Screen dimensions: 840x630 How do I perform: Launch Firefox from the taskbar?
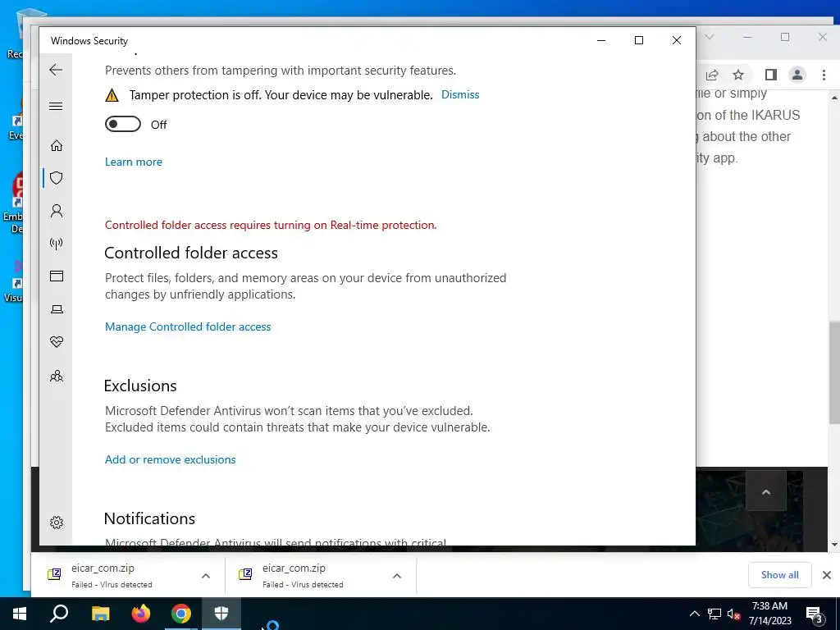pos(141,614)
